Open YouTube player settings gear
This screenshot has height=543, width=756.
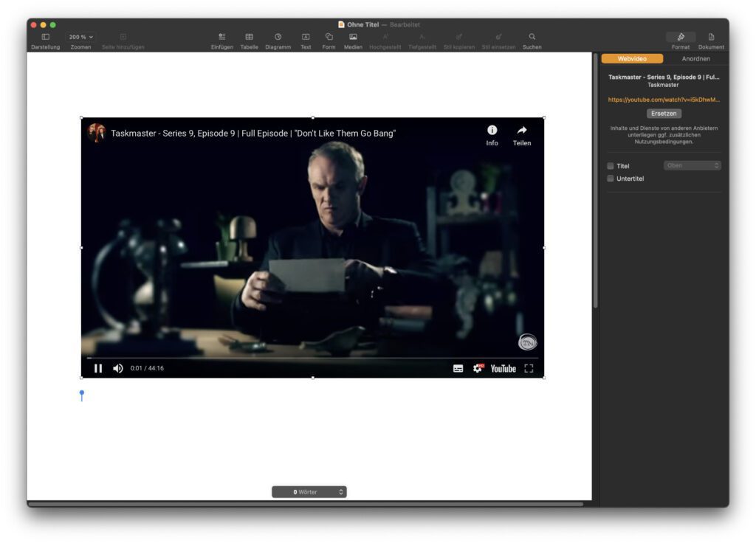coord(478,369)
